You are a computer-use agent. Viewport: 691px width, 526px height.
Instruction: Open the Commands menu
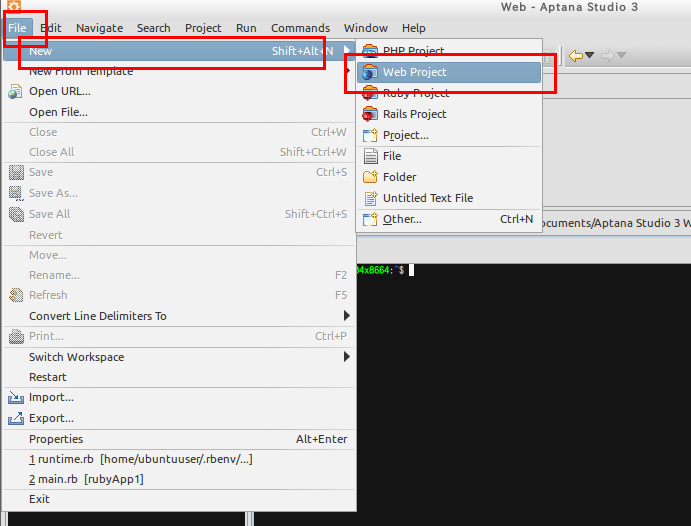[300, 28]
